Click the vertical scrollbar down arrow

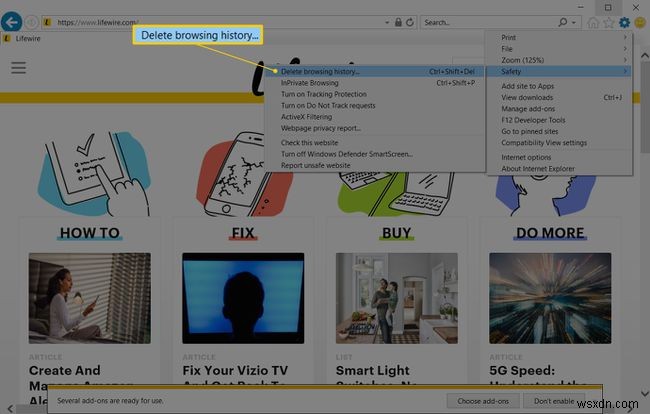[x=645, y=393]
